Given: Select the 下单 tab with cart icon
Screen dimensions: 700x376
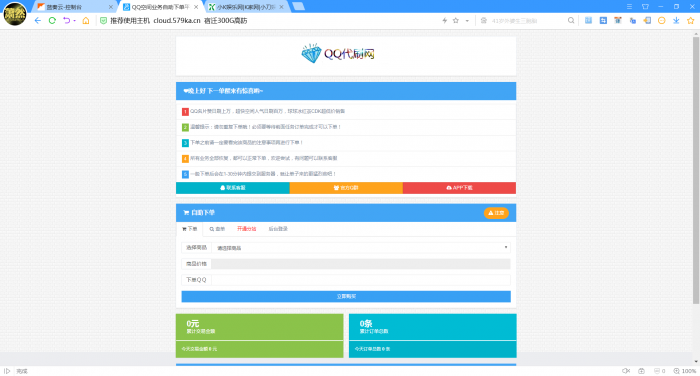Looking at the screenshot, I should click(190, 229).
